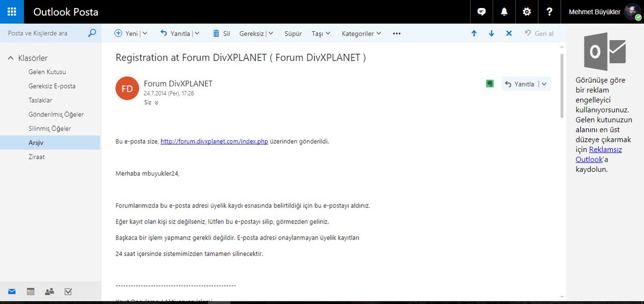The image size is (644, 304).
Task: Expand the Gereksiz dropdown arrow
Action: (x=270, y=33)
